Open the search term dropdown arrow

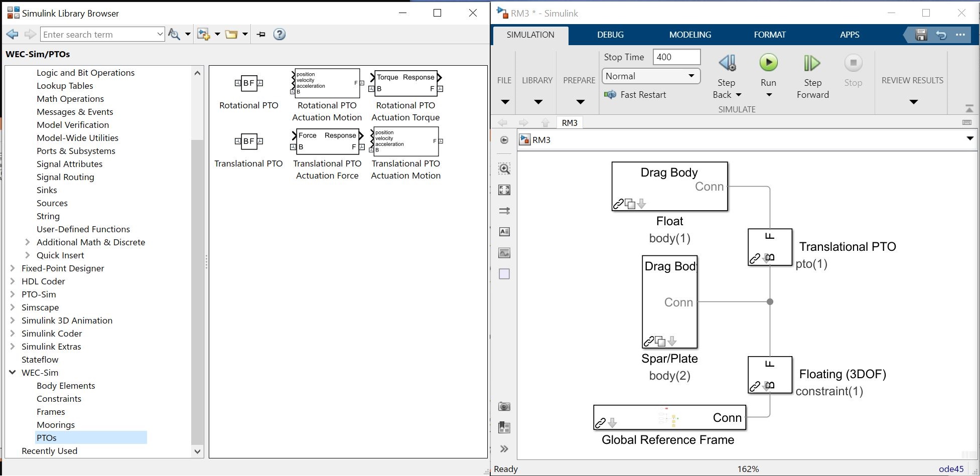tap(160, 34)
